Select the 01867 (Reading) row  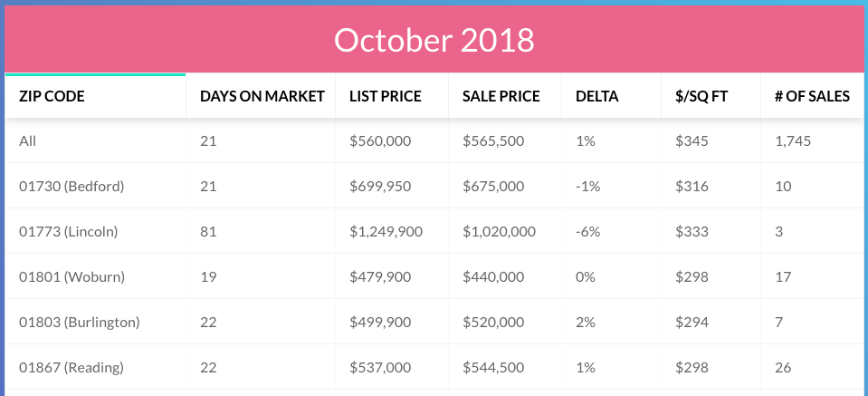click(434, 367)
